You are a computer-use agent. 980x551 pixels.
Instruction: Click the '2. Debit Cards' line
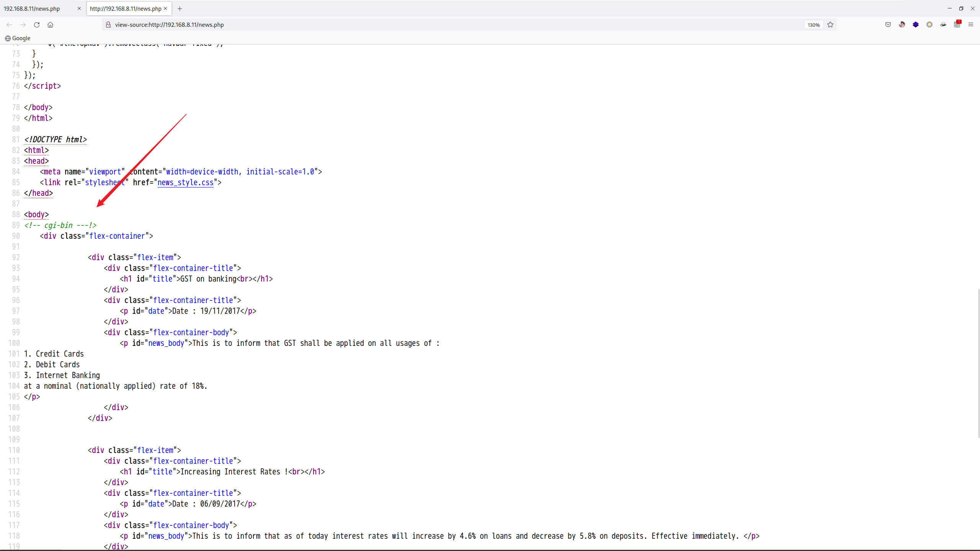[52, 365]
